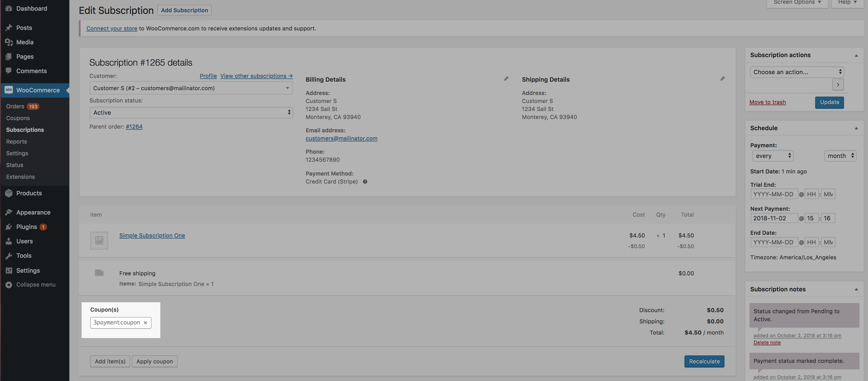
Task: Click the Simple Subscription One product thumbnail
Action: pyautogui.click(x=99, y=240)
